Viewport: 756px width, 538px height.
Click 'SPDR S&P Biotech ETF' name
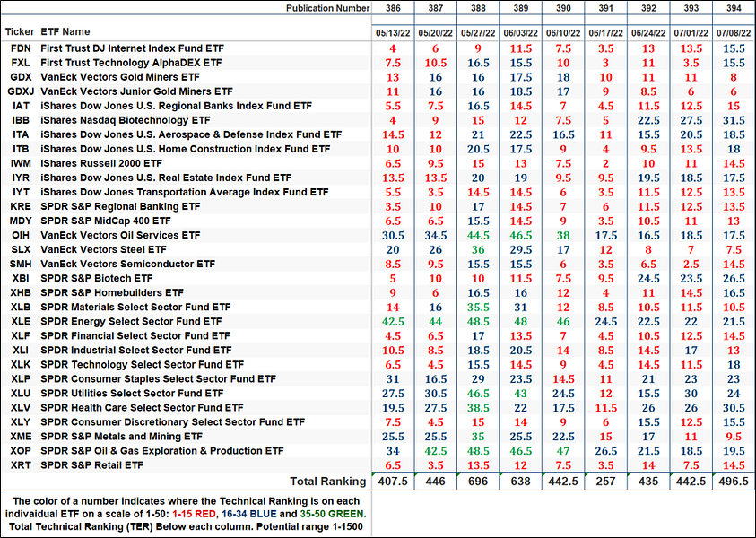[x=97, y=279]
